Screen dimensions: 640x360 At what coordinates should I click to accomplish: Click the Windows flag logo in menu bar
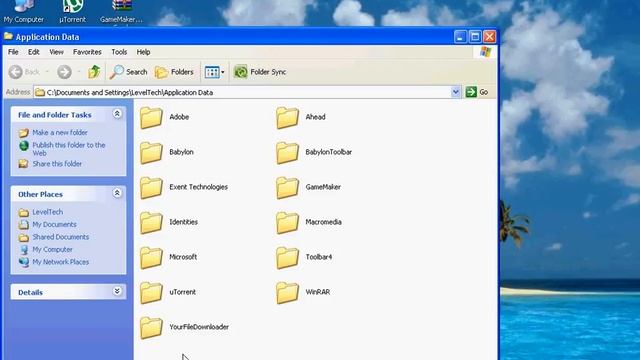click(485, 52)
